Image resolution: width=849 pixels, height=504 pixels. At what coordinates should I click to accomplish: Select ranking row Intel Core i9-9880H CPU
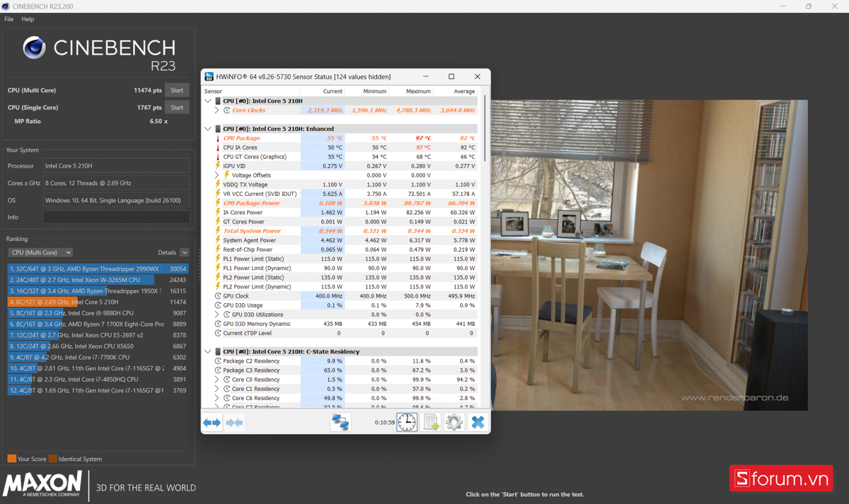coord(98,313)
